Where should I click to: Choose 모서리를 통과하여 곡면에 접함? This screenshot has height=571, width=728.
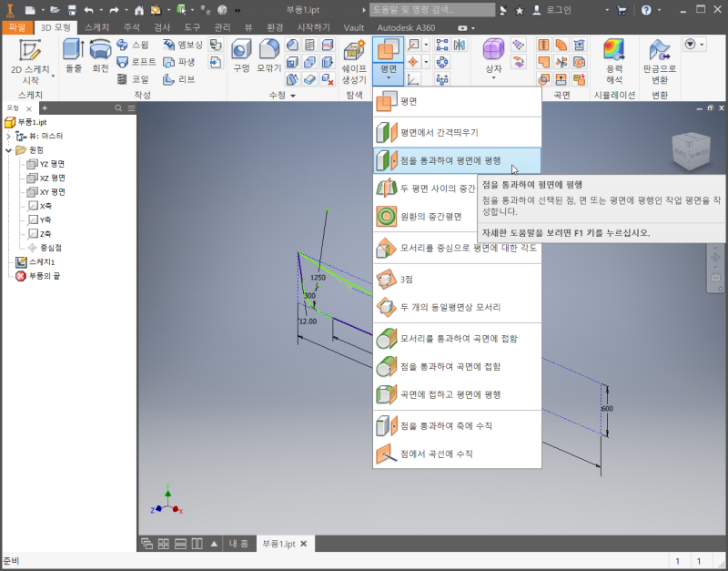coord(458,339)
